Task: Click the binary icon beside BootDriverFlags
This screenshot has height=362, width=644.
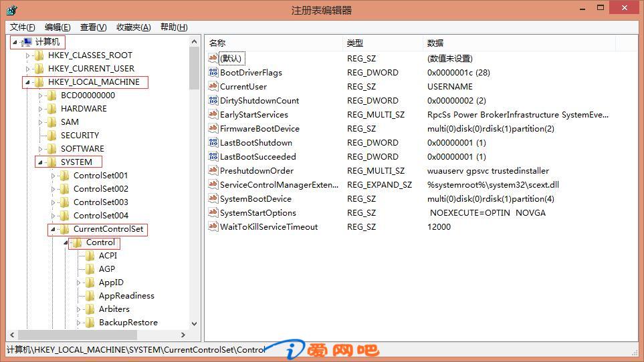Action: coord(213,72)
